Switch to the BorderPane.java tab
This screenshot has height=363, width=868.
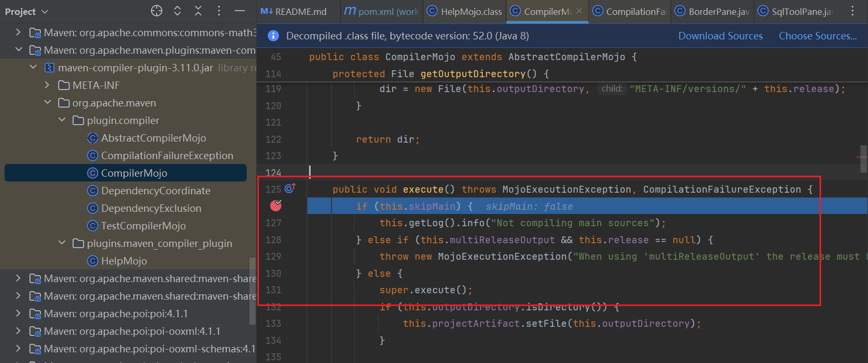tap(712, 11)
